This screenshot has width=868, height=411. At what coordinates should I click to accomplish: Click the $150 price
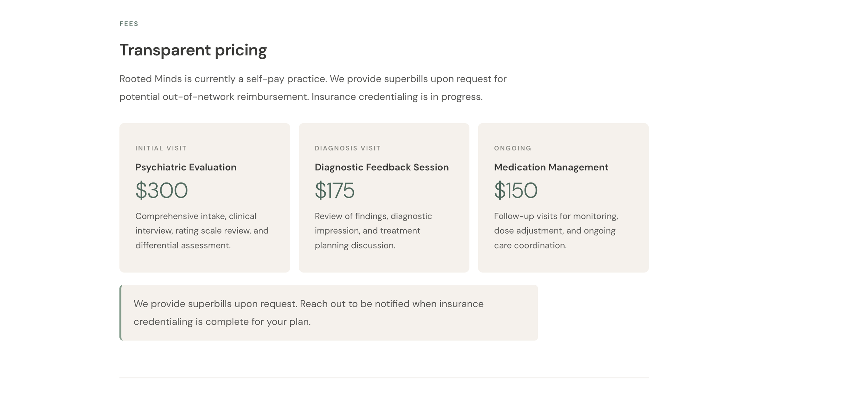coord(516,190)
